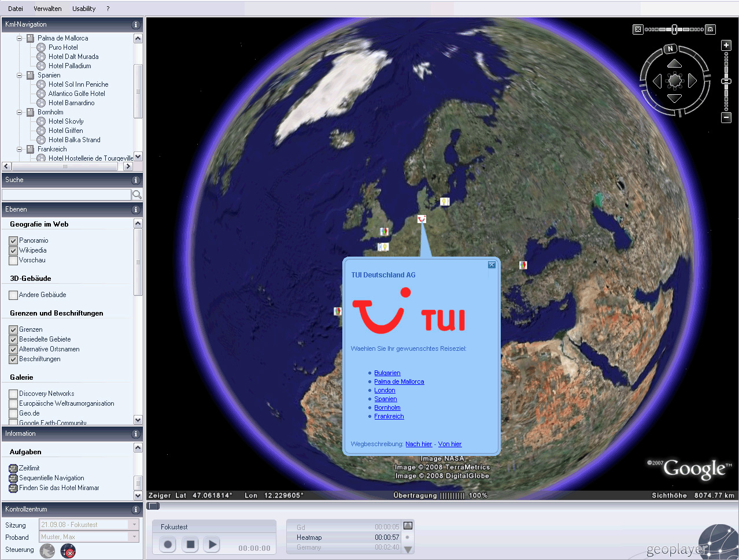Collapse the Spanien tree node
The image size is (739, 560).
tap(19, 75)
